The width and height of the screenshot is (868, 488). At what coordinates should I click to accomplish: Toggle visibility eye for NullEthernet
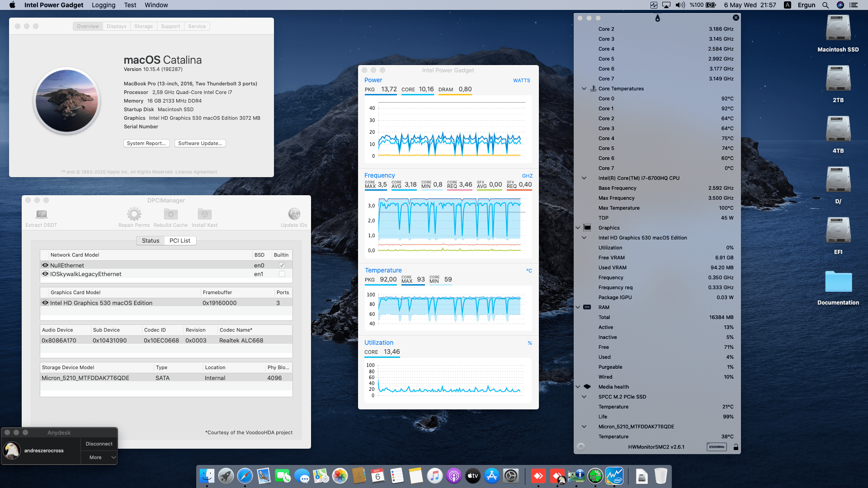pos(45,265)
